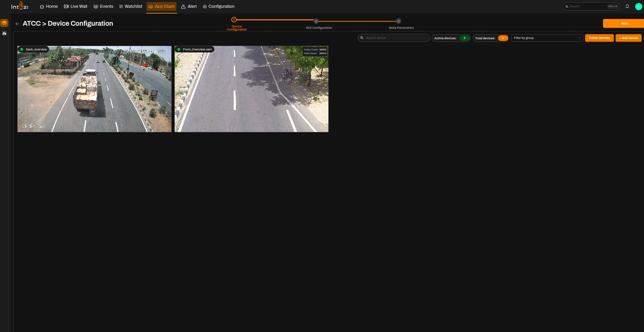Click the Intozi logo
The height and width of the screenshot is (332, 644).
tap(20, 6)
